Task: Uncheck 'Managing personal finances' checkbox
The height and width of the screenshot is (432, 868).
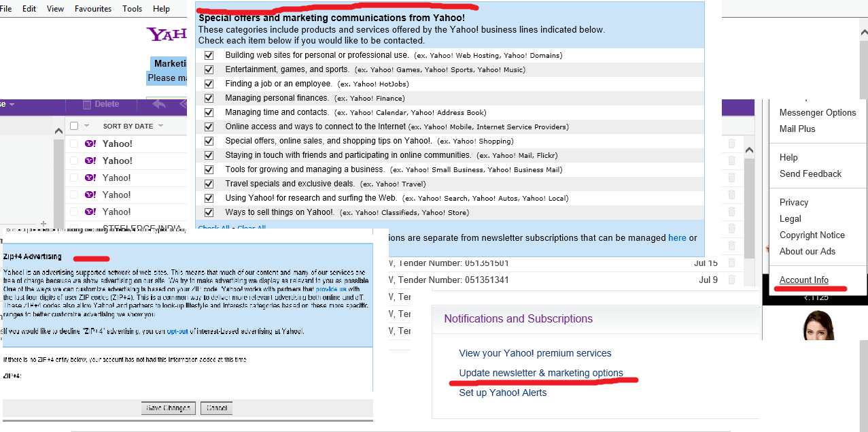Action: [209, 98]
